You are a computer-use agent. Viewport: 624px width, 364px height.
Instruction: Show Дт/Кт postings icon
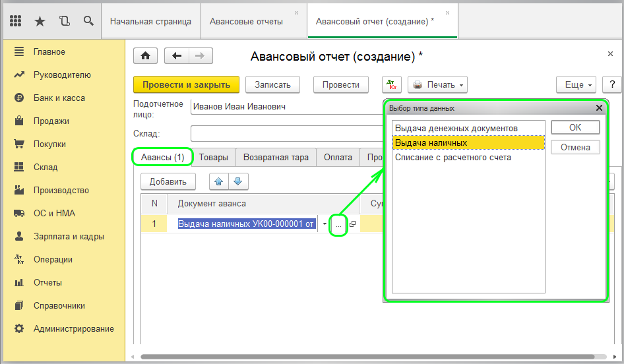pyautogui.click(x=392, y=84)
